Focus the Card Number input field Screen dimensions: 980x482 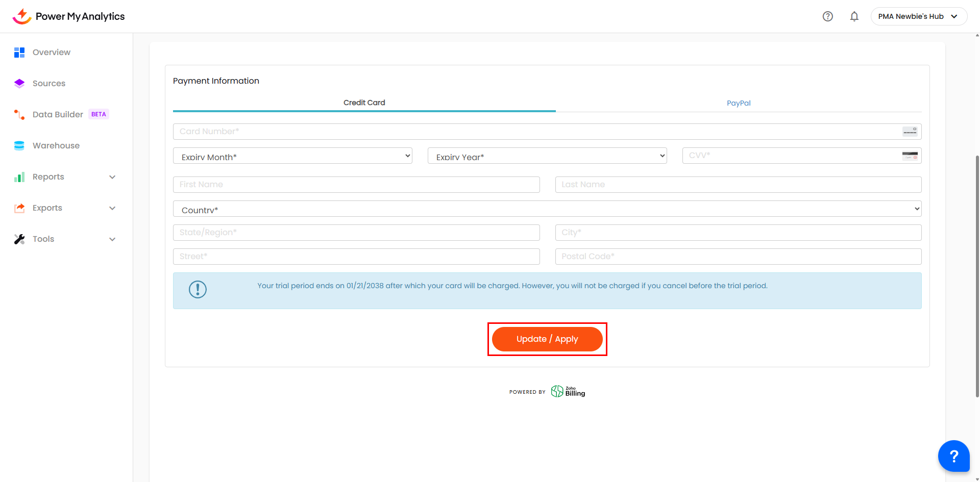pyautogui.click(x=536, y=132)
